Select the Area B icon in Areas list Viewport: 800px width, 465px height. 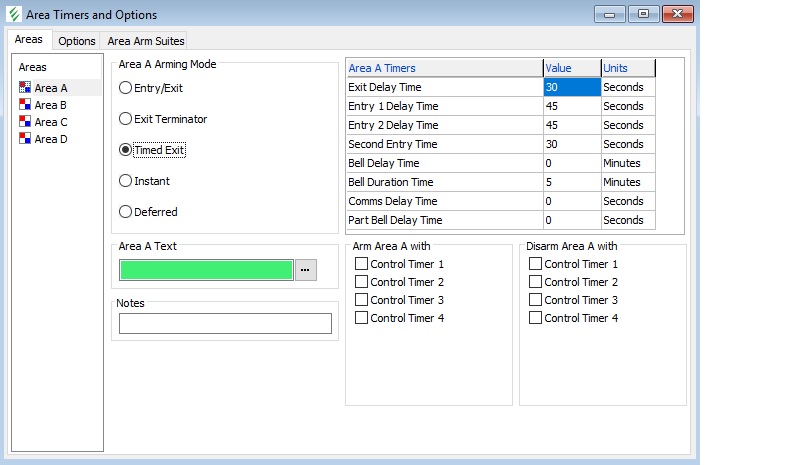[25, 105]
